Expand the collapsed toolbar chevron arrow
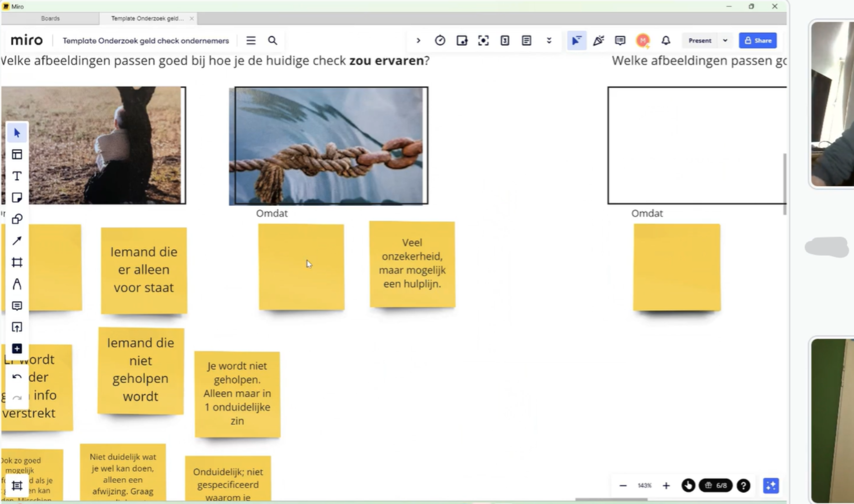This screenshot has height=504, width=854. (418, 41)
